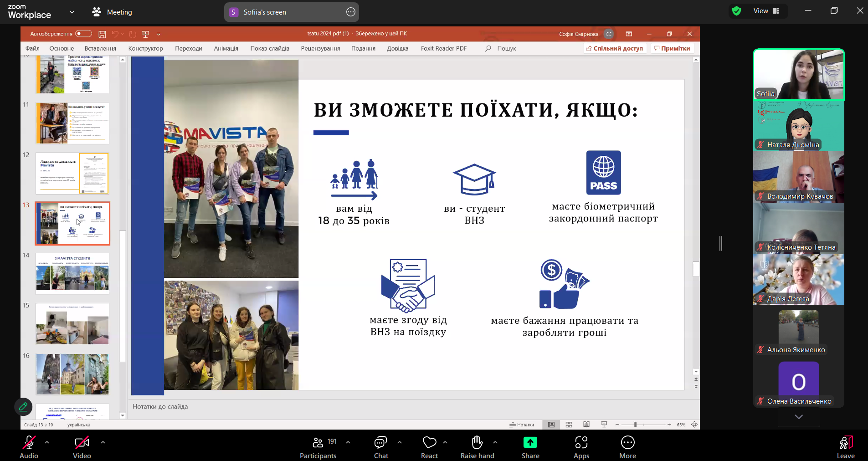Click the save icon in PowerPoint toolbar

102,34
